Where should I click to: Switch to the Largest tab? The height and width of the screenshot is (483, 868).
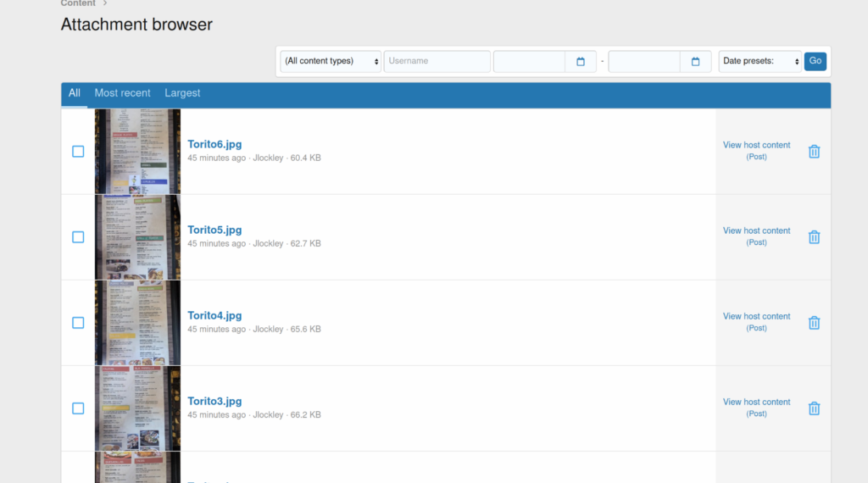(182, 93)
